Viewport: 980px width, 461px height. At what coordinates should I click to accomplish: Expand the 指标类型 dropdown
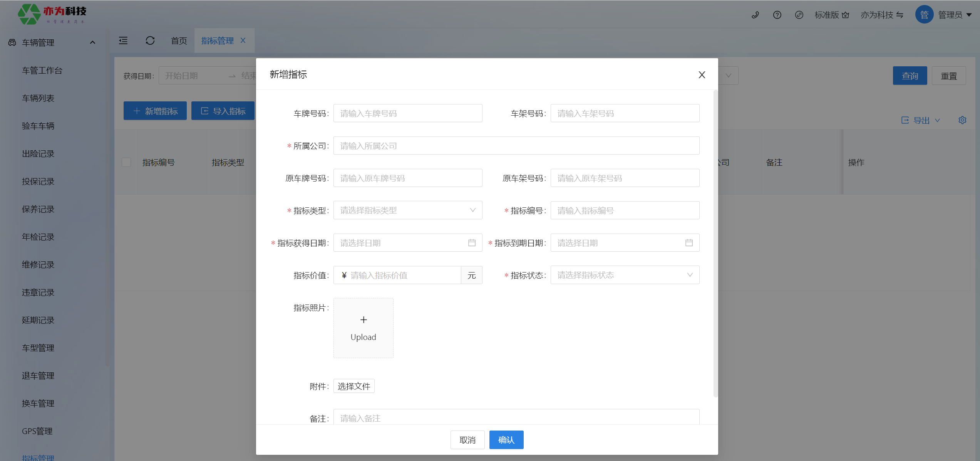point(407,210)
